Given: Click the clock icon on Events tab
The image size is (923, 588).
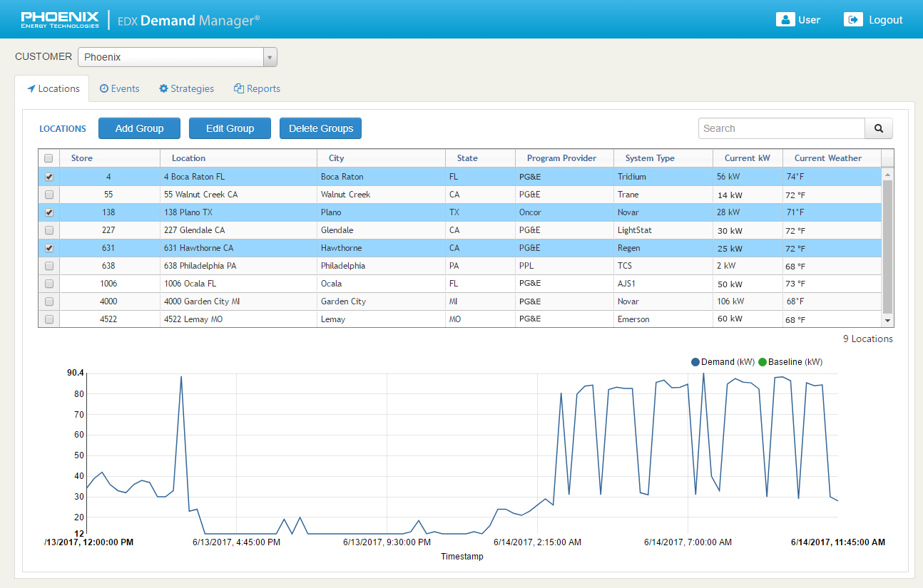Looking at the screenshot, I should 103,88.
